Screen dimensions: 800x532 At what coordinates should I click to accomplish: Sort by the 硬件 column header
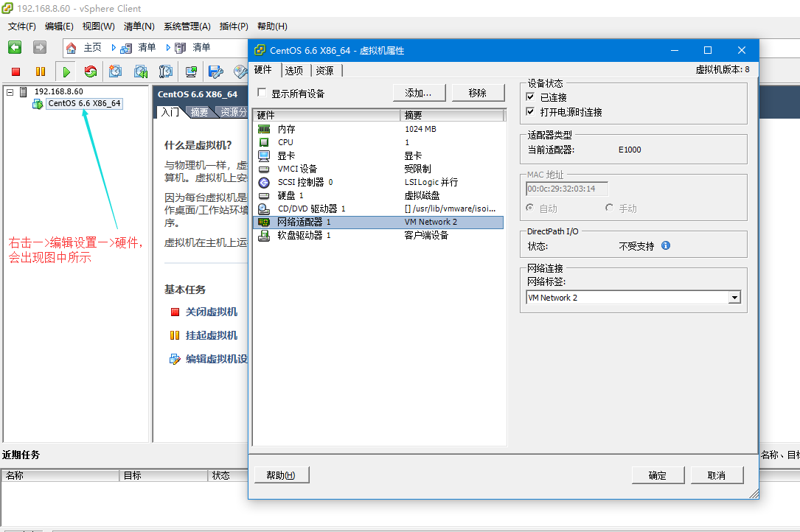click(327, 115)
